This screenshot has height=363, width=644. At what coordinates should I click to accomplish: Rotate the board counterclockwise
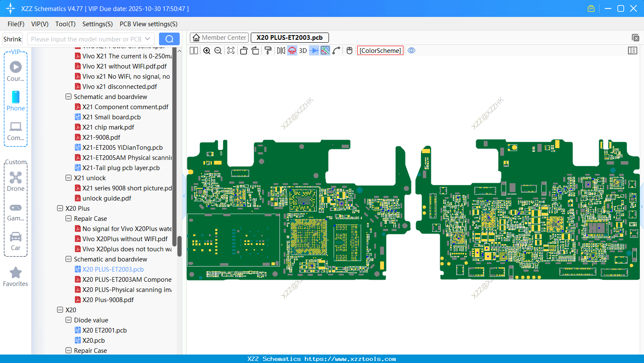pyautogui.click(x=244, y=51)
